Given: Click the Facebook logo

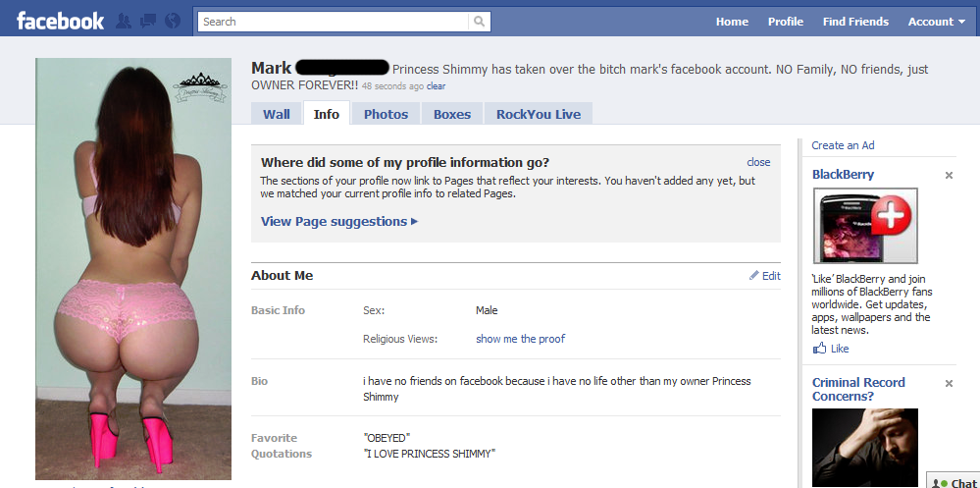Looking at the screenshot, I should pyautogui.click(x=60, y=21).
